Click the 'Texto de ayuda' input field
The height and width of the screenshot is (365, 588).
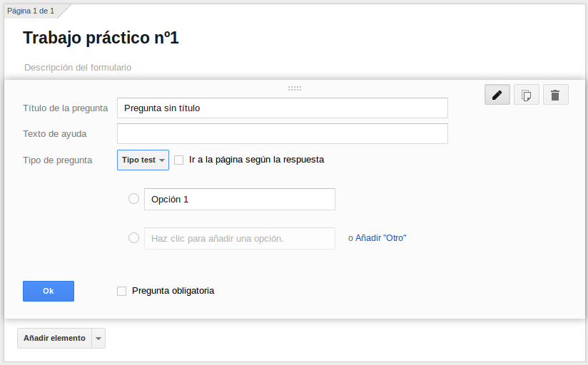click(x=282, y=134)
